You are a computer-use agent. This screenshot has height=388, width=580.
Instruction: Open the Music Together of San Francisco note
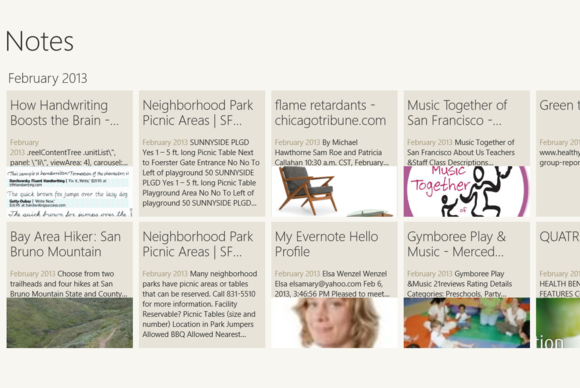click(467, 153)
